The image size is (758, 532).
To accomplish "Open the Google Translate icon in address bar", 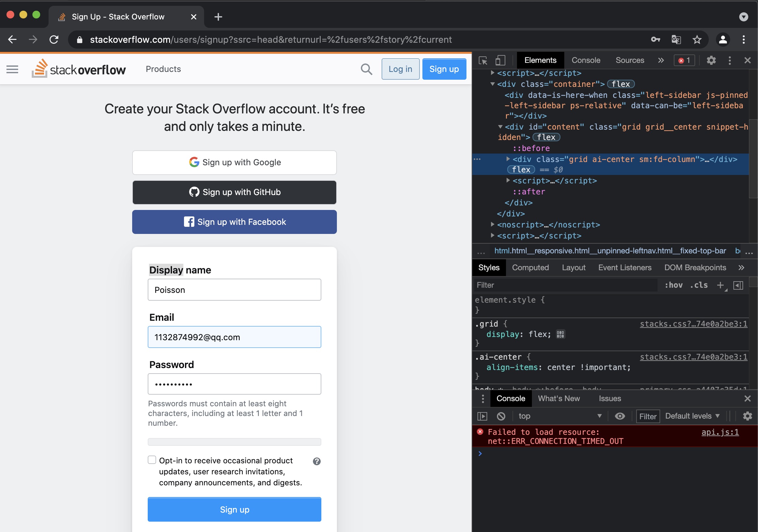I will click(x=676, y=40).
